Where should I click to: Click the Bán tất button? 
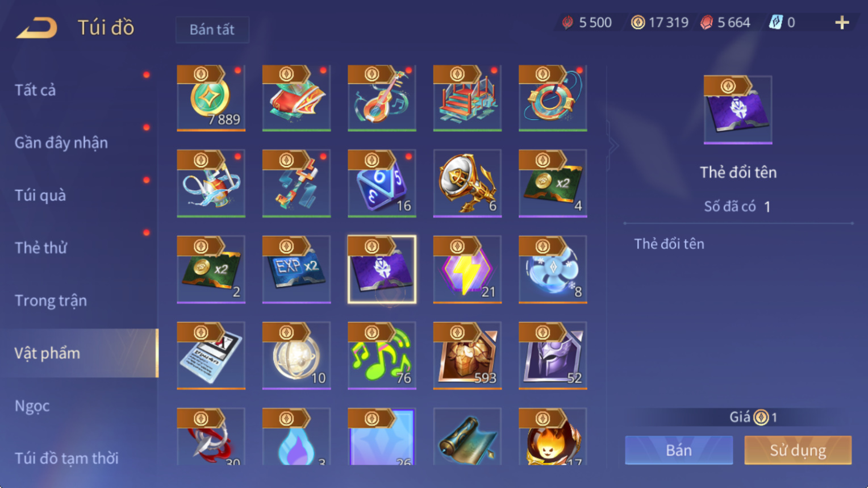coord(212,30)
